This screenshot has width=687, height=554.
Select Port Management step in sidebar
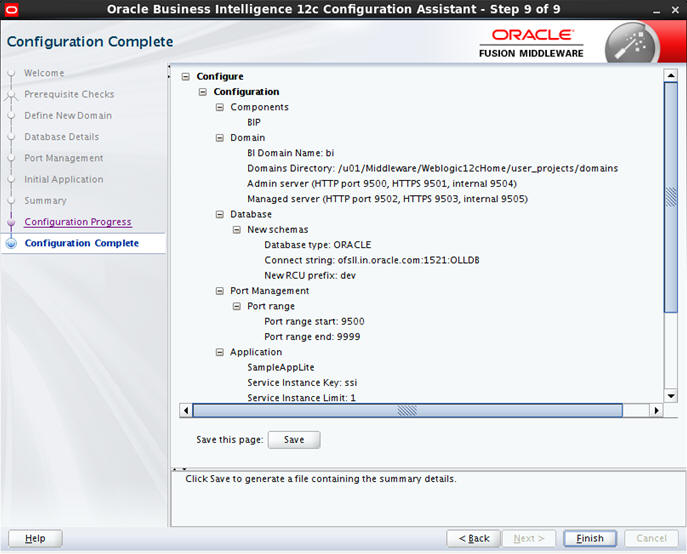click(x=64, y=158)
